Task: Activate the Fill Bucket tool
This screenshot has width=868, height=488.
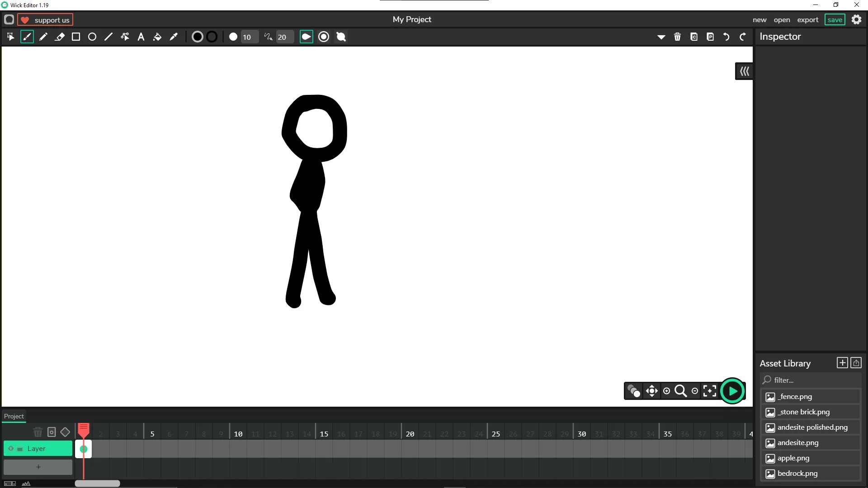Action: click(x=157, y=37)
